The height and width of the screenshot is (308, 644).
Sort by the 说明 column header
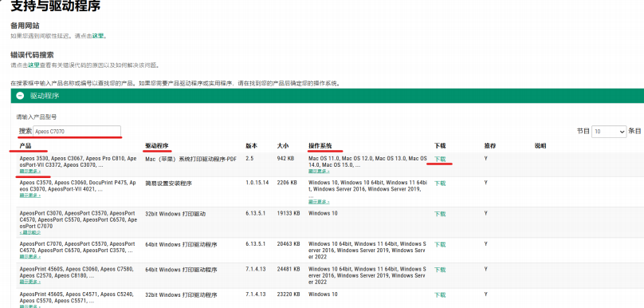tap(540, 145)
